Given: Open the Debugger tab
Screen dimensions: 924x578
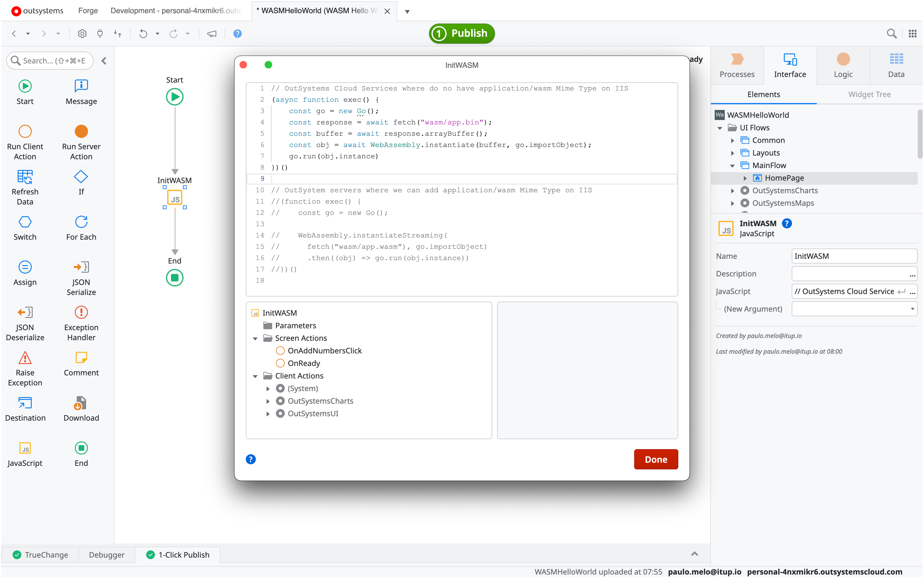Looking at the screenshot, I should (107, 555).
